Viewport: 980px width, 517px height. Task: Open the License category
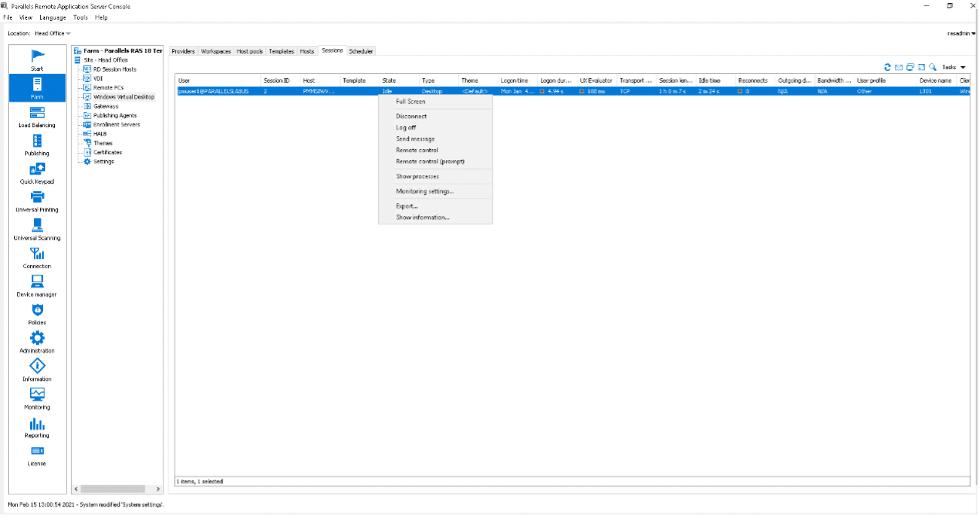click(37, 455)
